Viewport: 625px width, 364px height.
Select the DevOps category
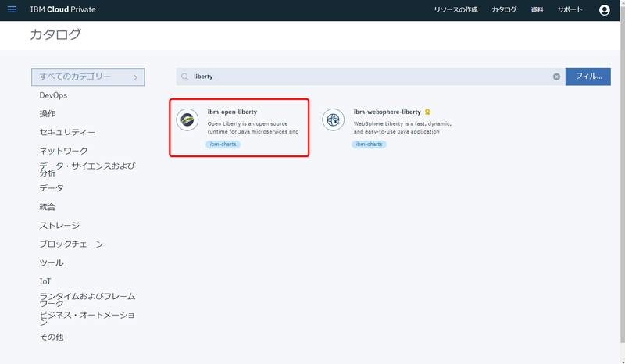tap(53, 95)
